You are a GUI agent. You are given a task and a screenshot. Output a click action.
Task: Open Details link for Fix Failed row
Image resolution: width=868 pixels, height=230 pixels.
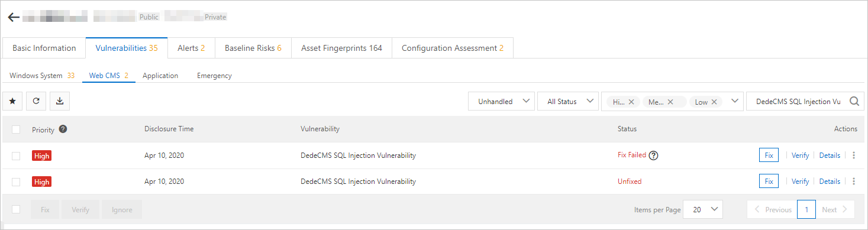click(x=830, y=156)
